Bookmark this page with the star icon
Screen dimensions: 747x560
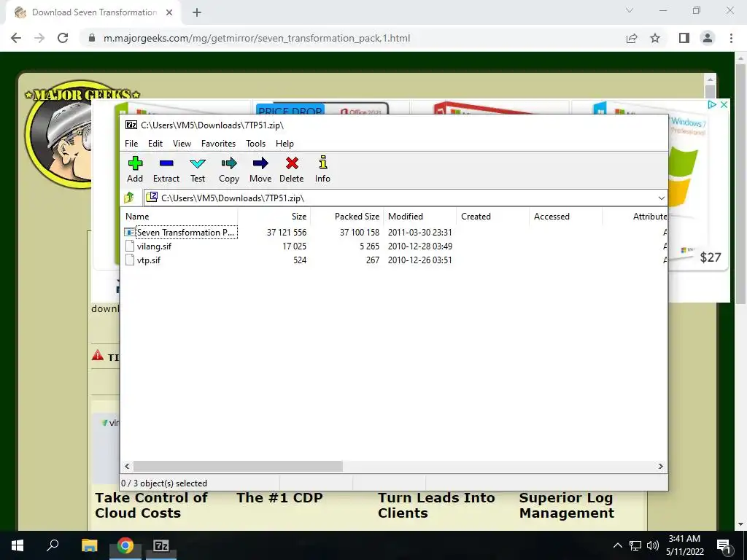(x=655, y=38)
